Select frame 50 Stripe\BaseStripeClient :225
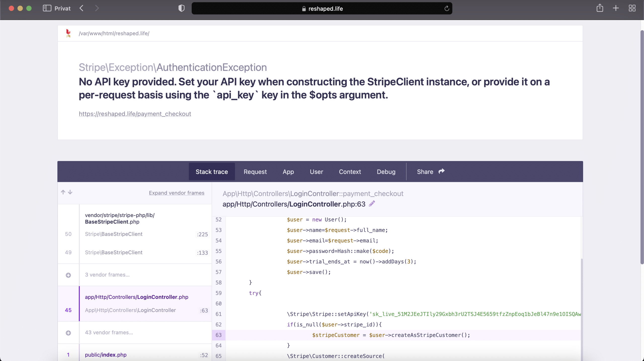 point(135,234)
